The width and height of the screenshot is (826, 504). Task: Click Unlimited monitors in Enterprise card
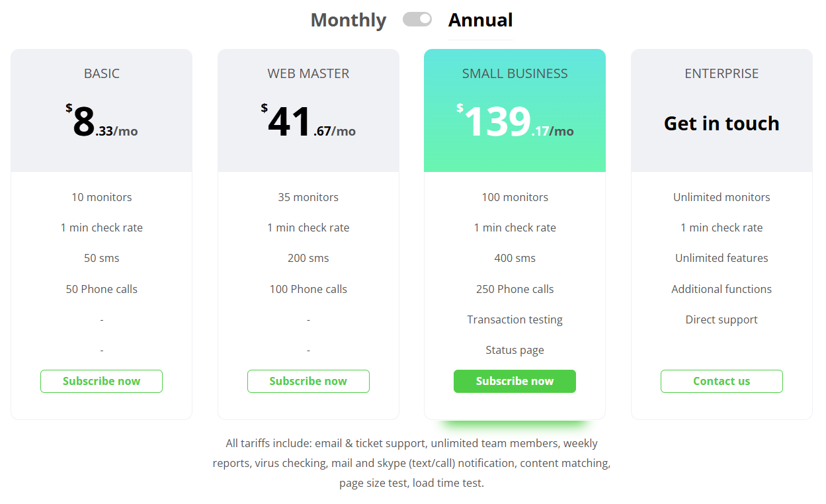click(722, 197)
